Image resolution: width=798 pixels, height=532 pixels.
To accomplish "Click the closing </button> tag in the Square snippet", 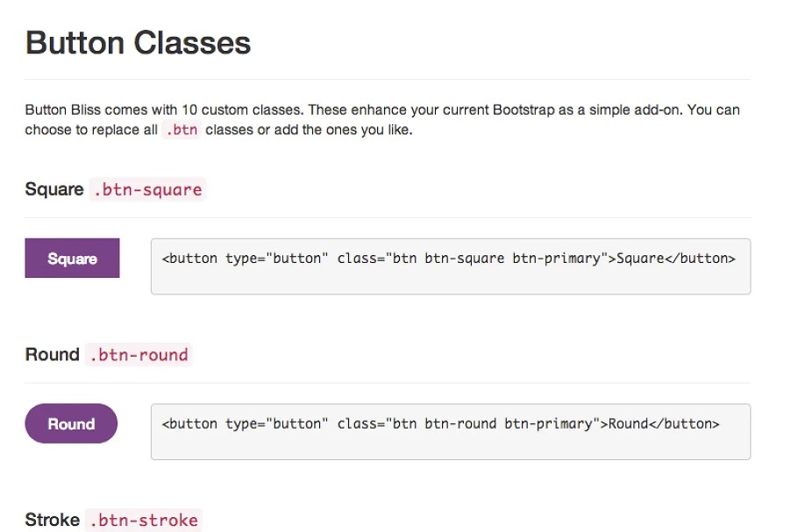I will pos(700,259).
